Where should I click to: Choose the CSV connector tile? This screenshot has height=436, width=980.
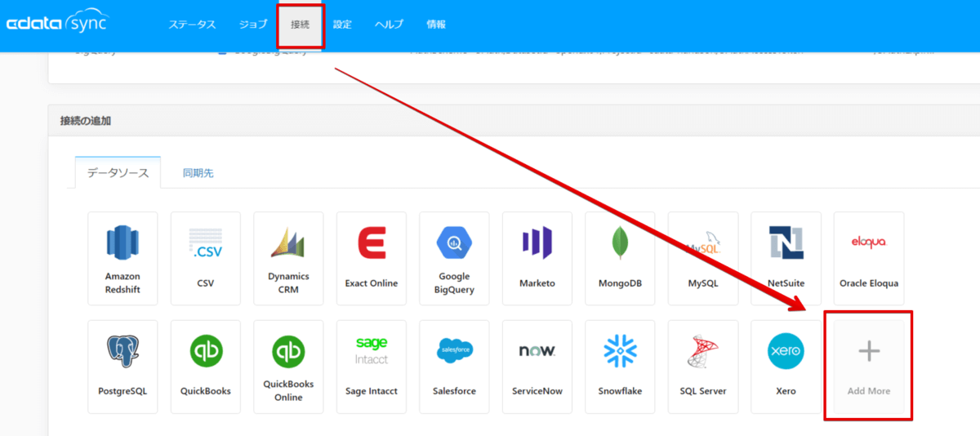(206, 259)
